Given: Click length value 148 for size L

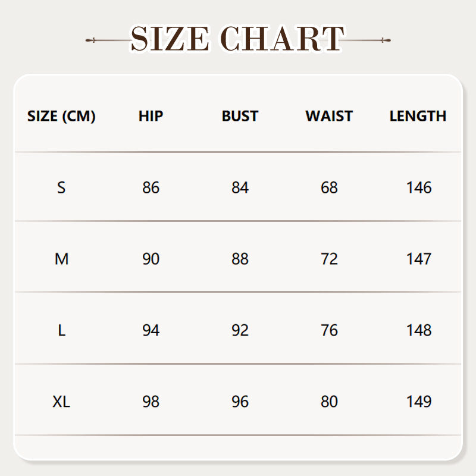Looking at the screenshot, I should 419,331.
